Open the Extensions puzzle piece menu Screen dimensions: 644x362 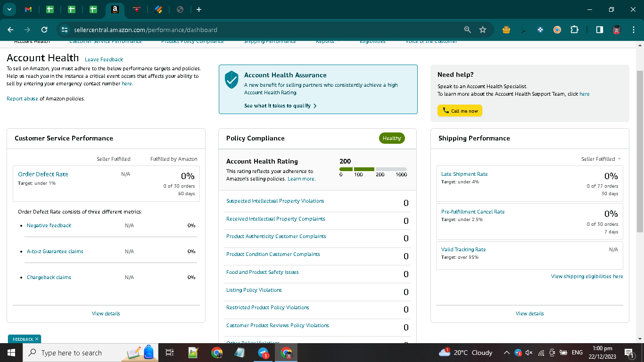[x=574, y=30]
